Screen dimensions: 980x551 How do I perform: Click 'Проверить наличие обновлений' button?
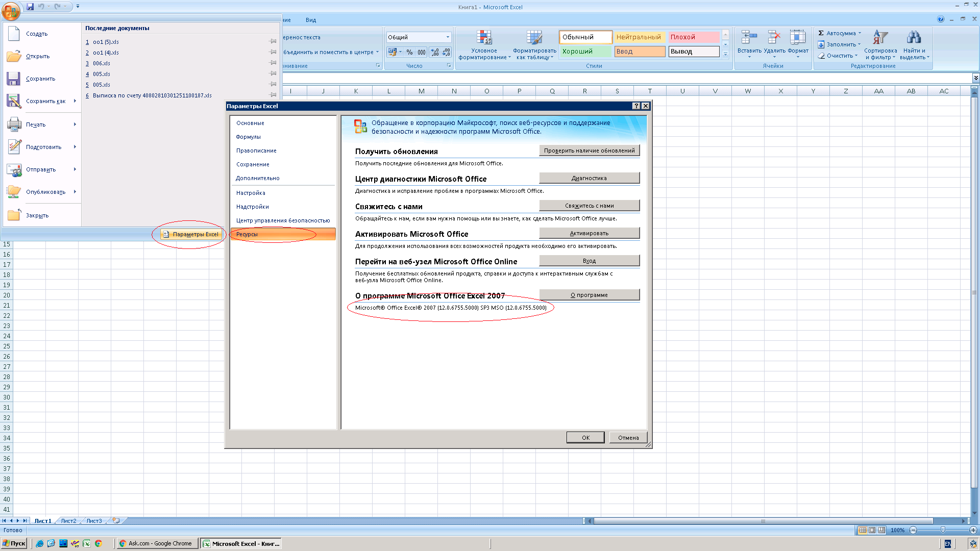[x=589, y=151]
